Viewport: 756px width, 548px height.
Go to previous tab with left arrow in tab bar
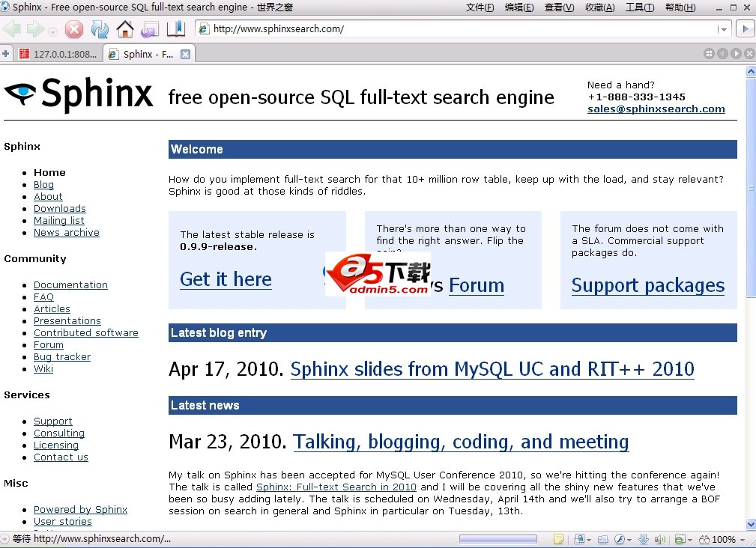tap(722, 54)
